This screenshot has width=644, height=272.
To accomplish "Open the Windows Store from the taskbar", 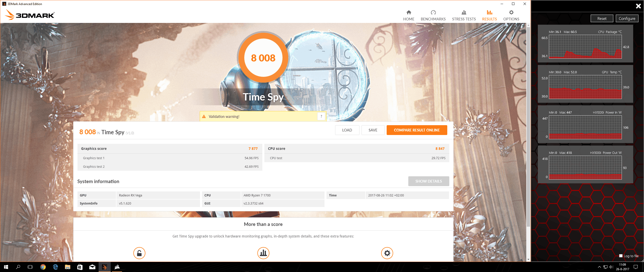I will tap(80, 267).
